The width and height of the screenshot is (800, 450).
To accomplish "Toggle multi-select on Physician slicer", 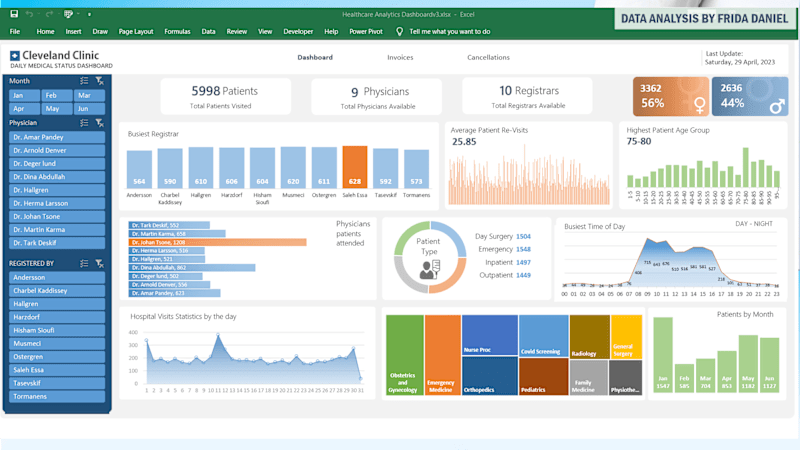I will pos(84,122).
